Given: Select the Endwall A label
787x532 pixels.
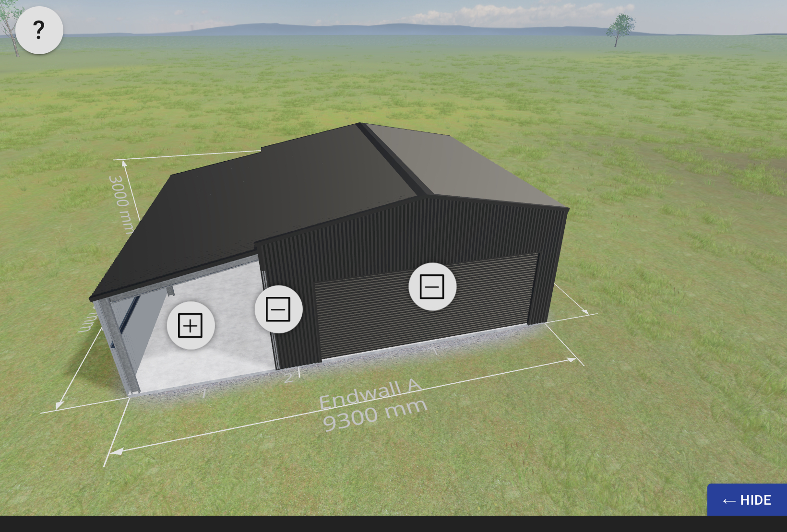Looking at the screenshot, I should tap(370, 394).
